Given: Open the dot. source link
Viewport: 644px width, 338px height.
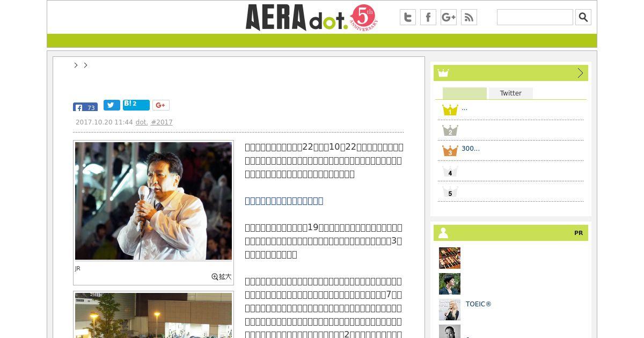Looking at the screenshot, I should coord(142,122).
